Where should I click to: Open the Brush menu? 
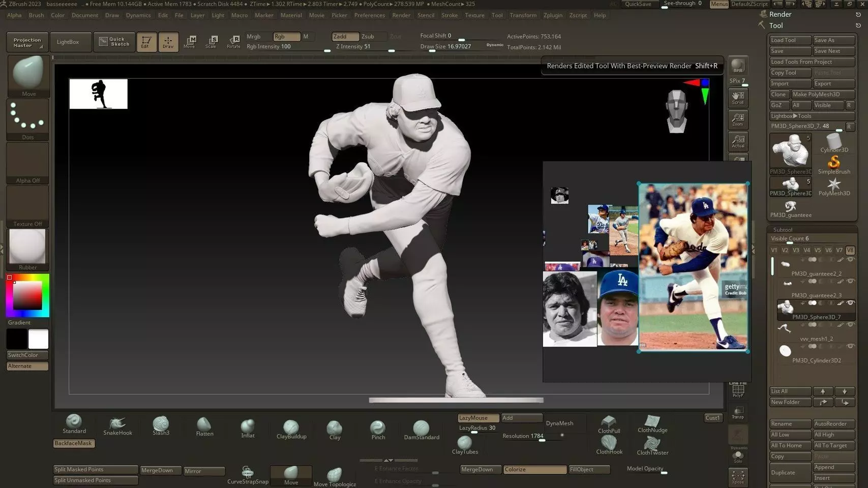[36, 15]
